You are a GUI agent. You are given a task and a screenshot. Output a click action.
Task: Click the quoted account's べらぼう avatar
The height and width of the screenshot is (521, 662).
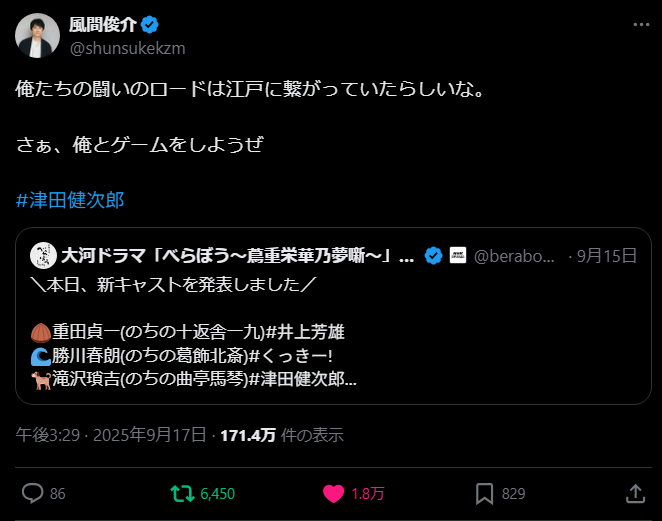pos(43,255)
